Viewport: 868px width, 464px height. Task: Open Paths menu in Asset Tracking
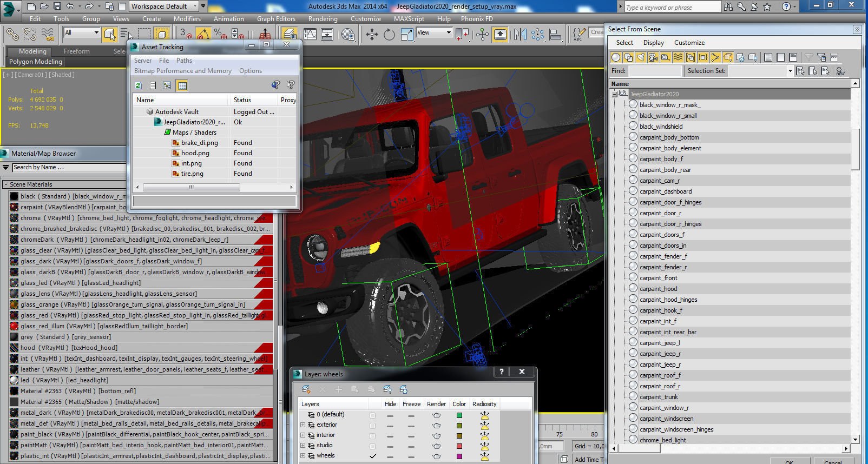coord(184,61)
